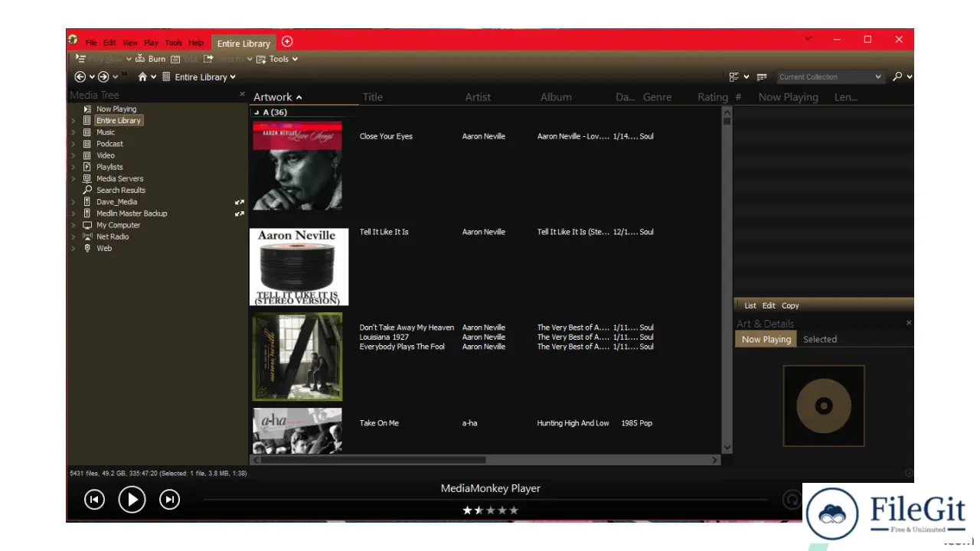Open the view mode dropdown arrow

point(746,77)
